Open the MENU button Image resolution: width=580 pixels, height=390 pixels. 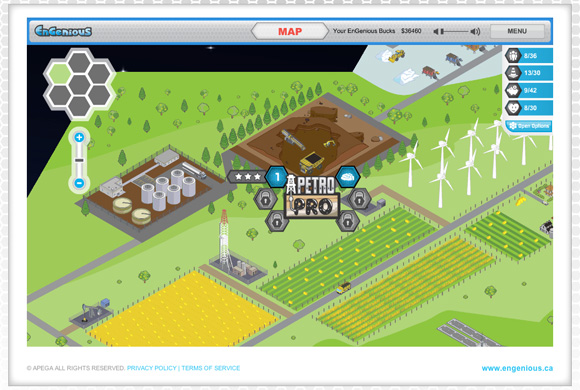[517, 31]
